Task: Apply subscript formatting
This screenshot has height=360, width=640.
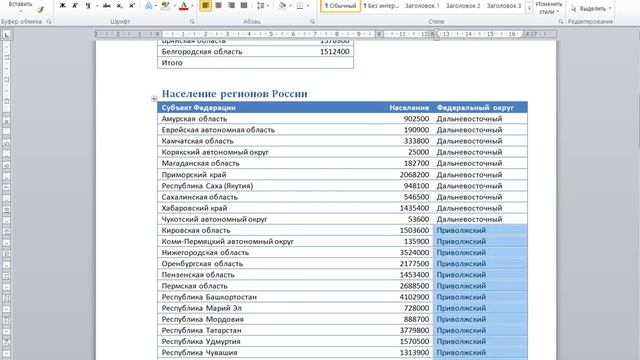Action: coord(119,6)
